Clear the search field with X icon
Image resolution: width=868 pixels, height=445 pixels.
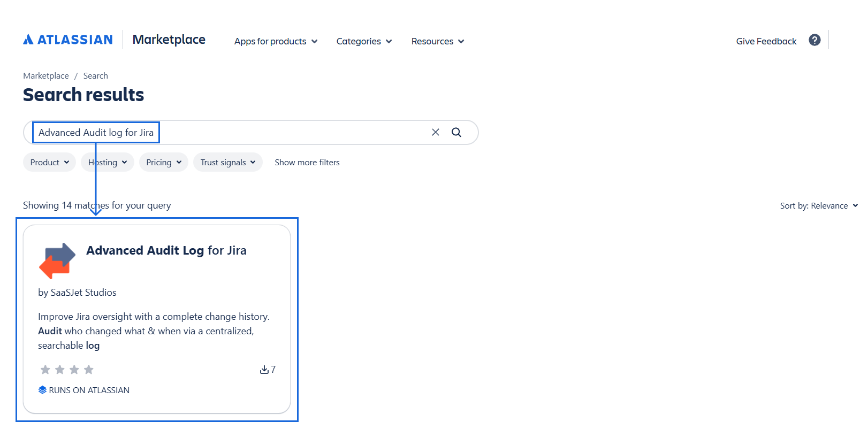coord(436,132)
